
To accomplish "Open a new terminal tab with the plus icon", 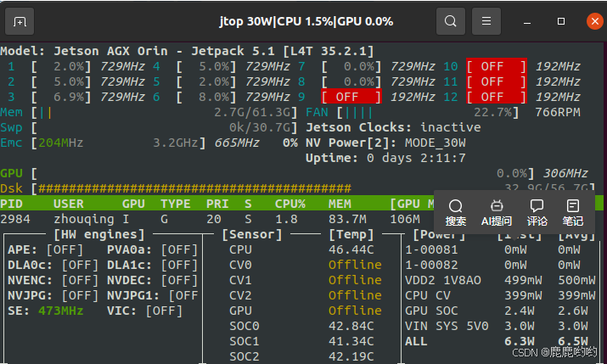I will [x=20, y=21].
